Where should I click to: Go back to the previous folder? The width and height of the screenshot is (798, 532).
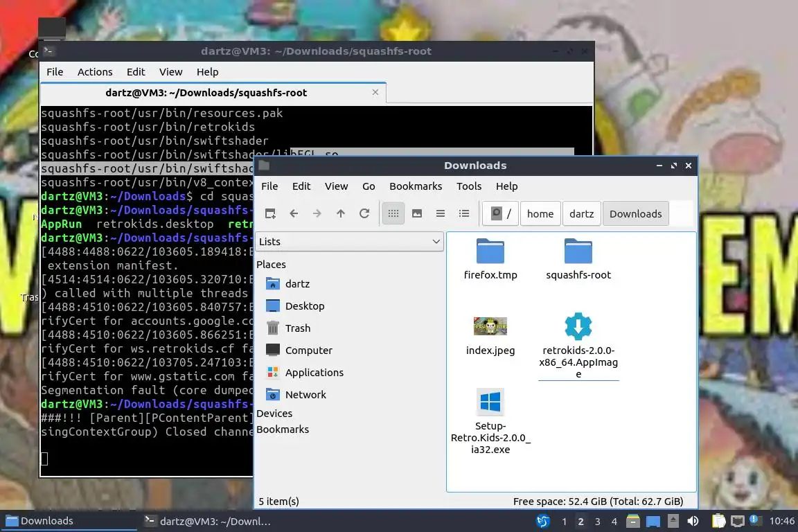point(294,214)
